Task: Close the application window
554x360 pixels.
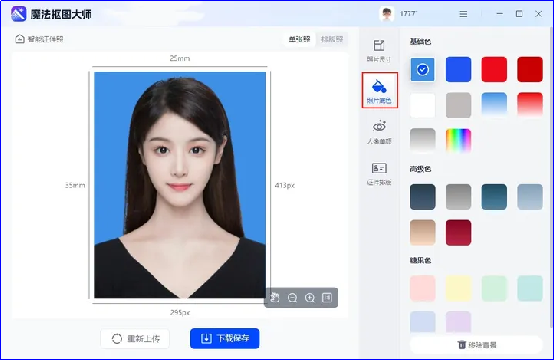Action: point(538,14)
